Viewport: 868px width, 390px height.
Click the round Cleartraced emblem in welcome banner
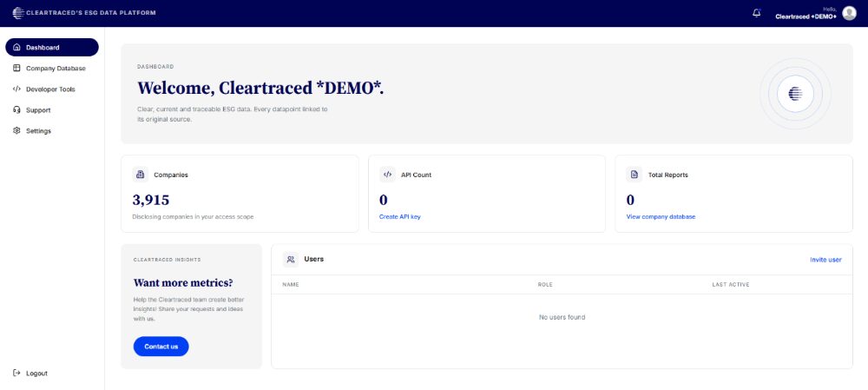click(795, 94)
